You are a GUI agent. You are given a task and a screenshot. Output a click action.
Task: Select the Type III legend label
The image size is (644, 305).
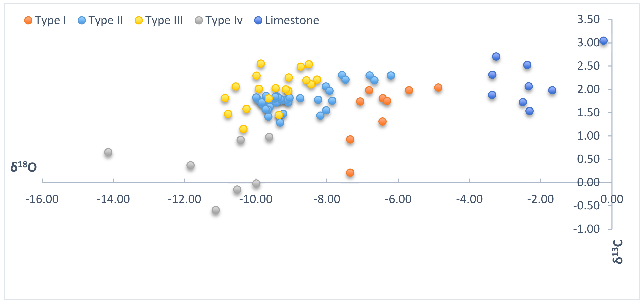point(164,20)
